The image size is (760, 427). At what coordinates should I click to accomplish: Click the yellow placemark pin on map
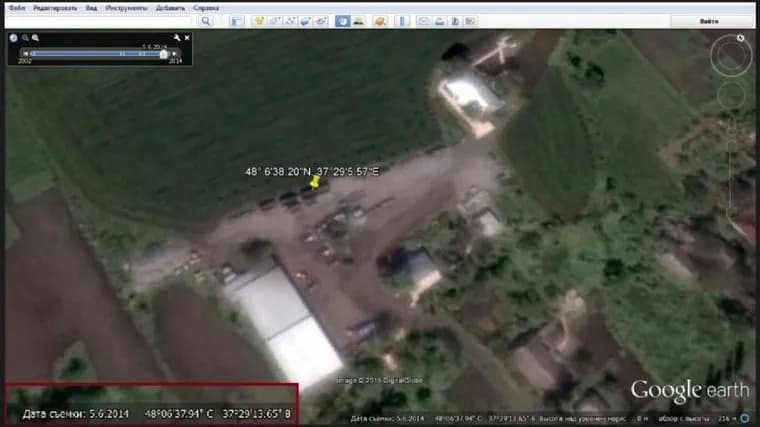pos(314,183)
